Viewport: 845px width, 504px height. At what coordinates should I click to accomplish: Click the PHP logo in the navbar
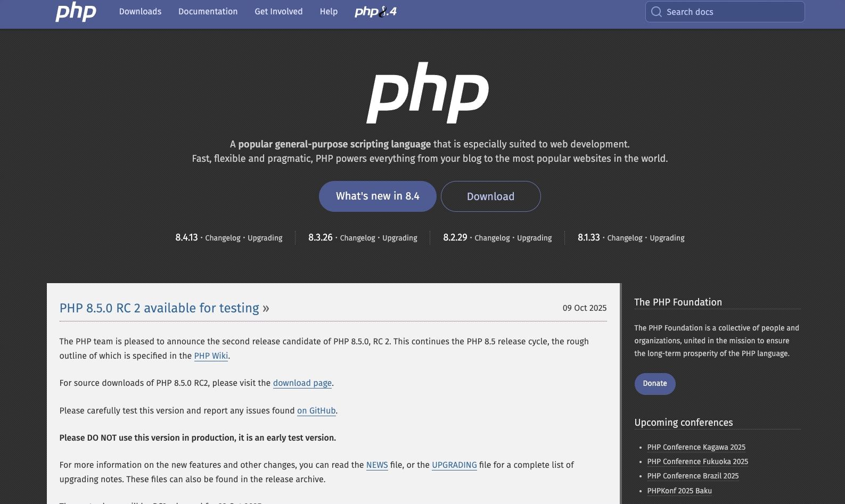pos(76,12)
